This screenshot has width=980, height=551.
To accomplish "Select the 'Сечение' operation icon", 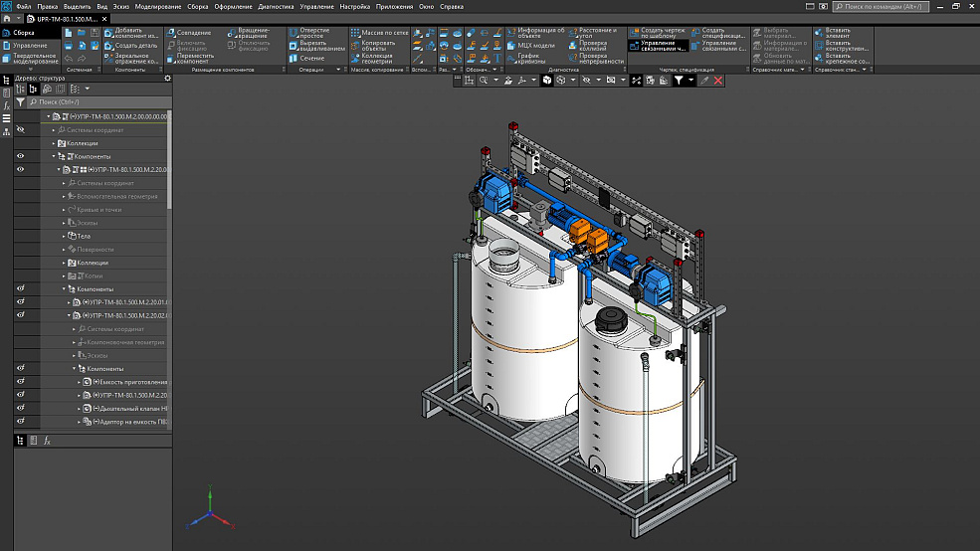I will pos(293,58).
